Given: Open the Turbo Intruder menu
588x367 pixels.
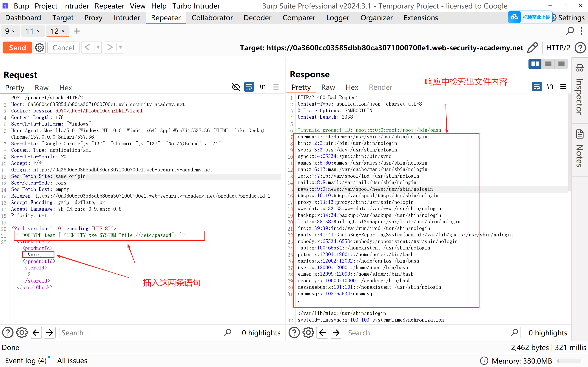Looking at the screenshot, I should pos(196,6).
